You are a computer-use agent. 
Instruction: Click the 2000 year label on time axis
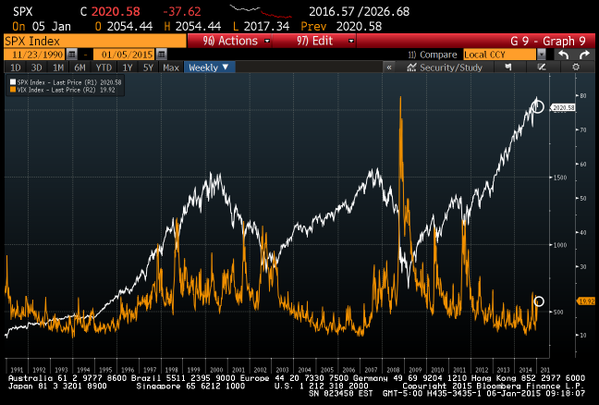(x=216, y=369)
